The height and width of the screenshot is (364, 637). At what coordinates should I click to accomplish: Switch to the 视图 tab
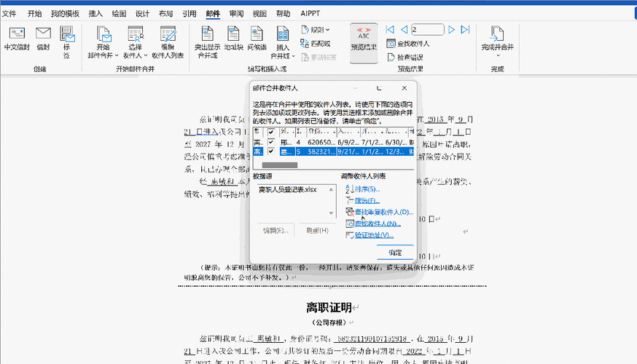point(259,13)
